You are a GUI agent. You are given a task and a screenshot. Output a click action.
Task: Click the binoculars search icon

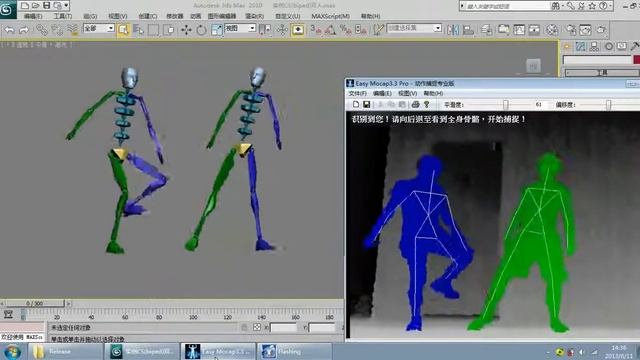[556, 6]
